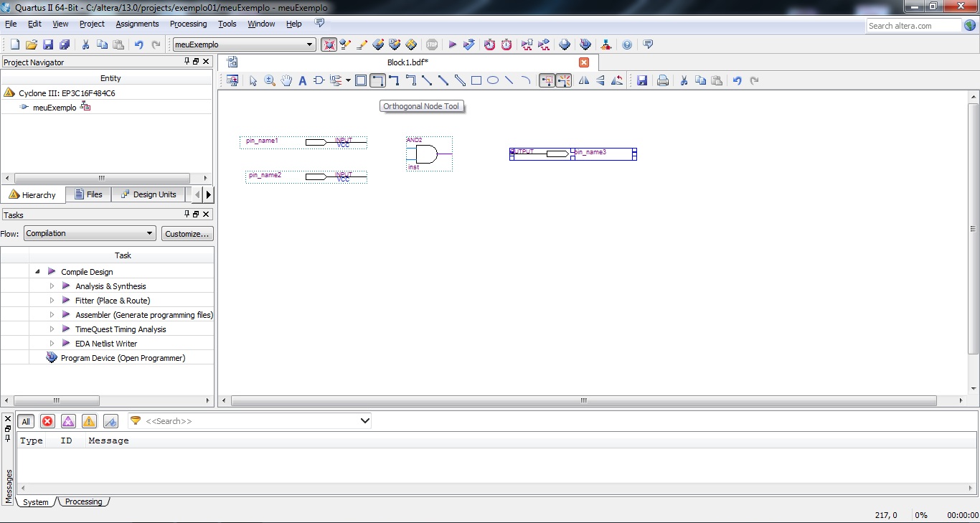The height and width of the screenshot is (523, 980).
Task: Click the AND2 gate symbol
Action: pyautogui.click(x=428, y=154)
